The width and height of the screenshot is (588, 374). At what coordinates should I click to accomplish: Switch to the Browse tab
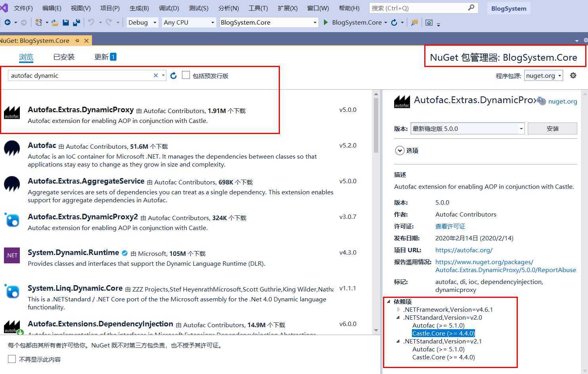click(26, 57)
